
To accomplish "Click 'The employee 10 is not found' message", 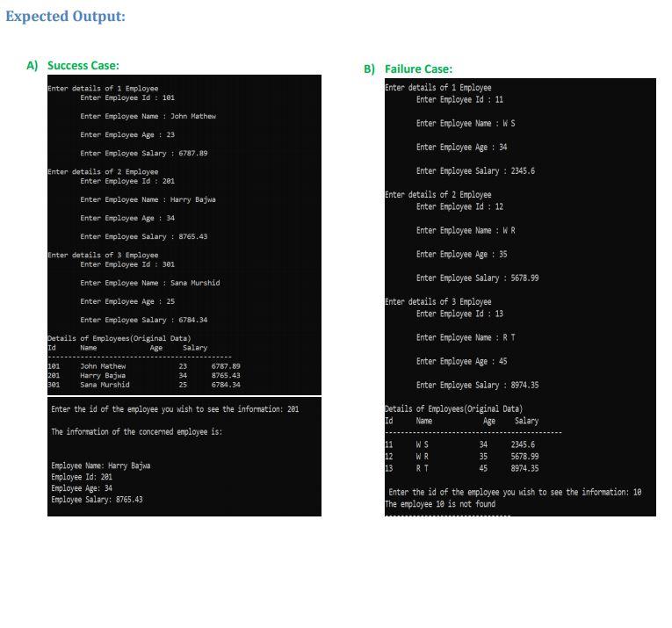I will click(x=440, y=504).
